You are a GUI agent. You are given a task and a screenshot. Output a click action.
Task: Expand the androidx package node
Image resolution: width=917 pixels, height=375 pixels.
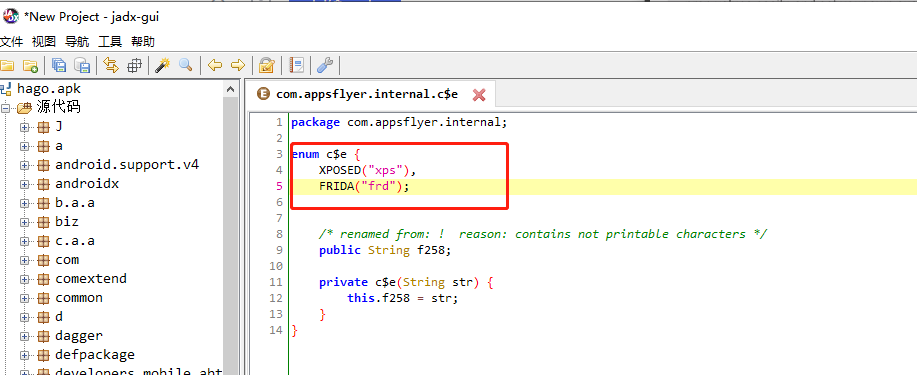tap(24, 184)
